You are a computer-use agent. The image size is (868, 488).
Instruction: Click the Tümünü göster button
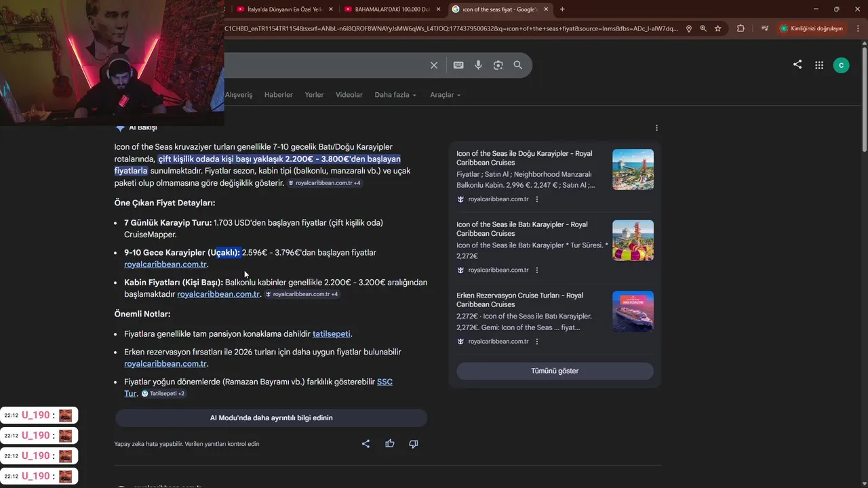click(555, 371)
